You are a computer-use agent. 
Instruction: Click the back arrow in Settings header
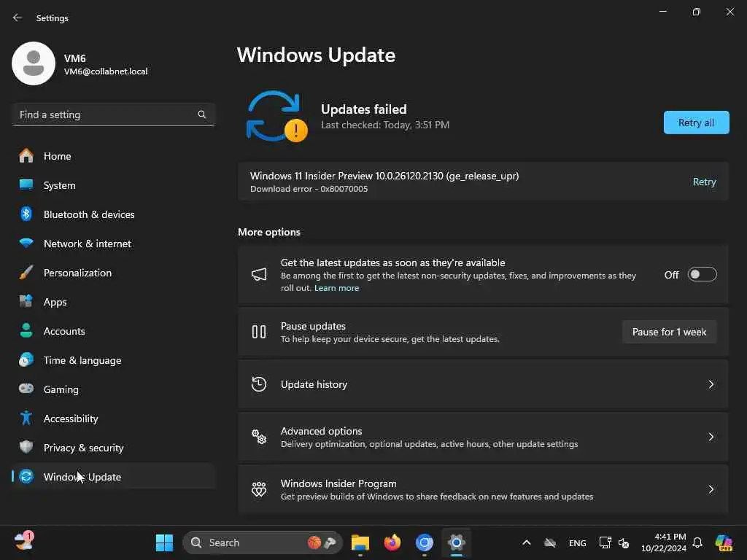click(18, 17)
